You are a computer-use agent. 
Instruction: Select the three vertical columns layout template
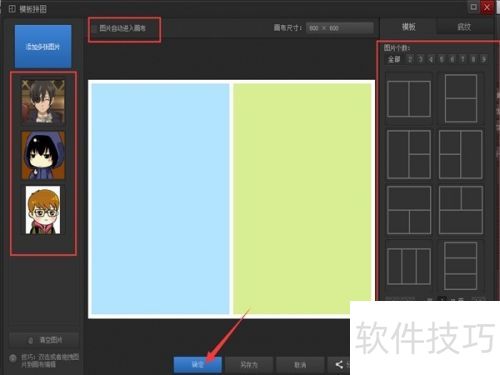(x=409, y=266)
